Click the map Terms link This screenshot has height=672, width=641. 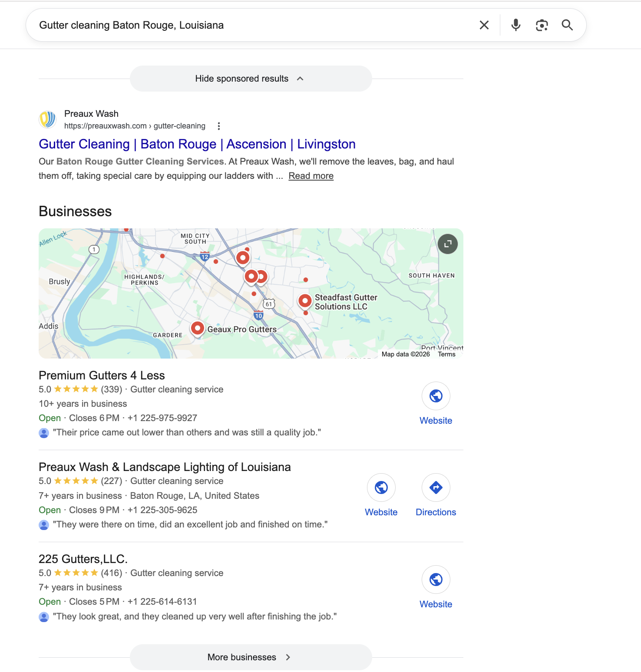[446, 354]
